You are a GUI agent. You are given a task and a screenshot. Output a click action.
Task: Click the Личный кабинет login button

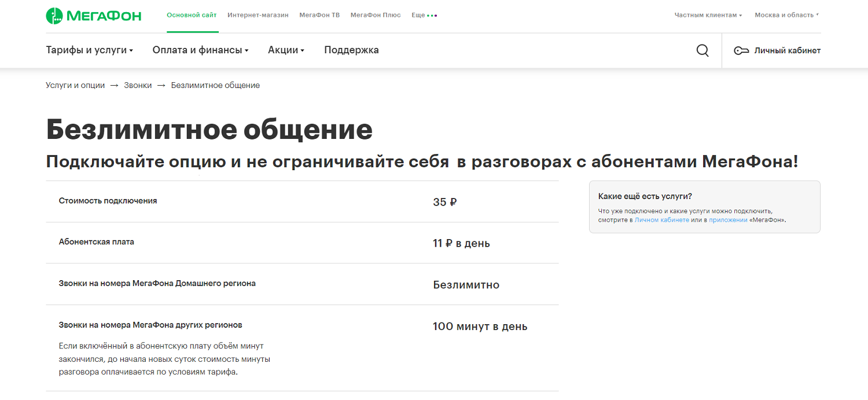pyautogui.click(x=787, y=50)
